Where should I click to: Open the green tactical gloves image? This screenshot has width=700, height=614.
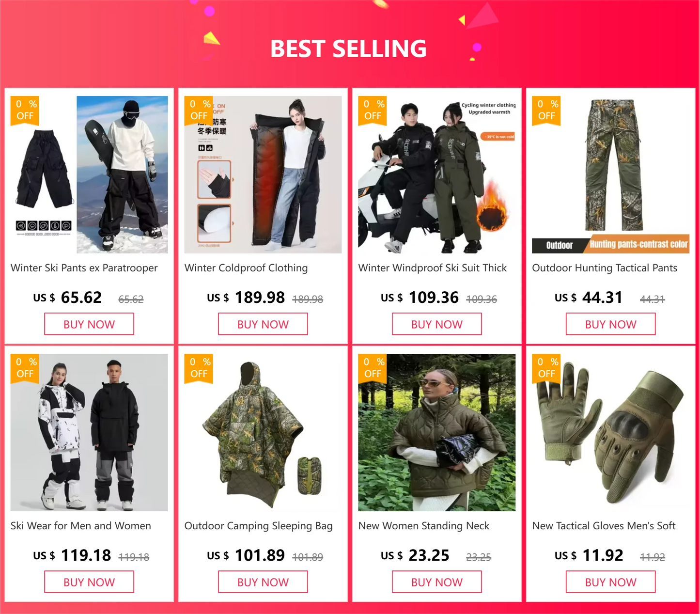tap(611, 432)
